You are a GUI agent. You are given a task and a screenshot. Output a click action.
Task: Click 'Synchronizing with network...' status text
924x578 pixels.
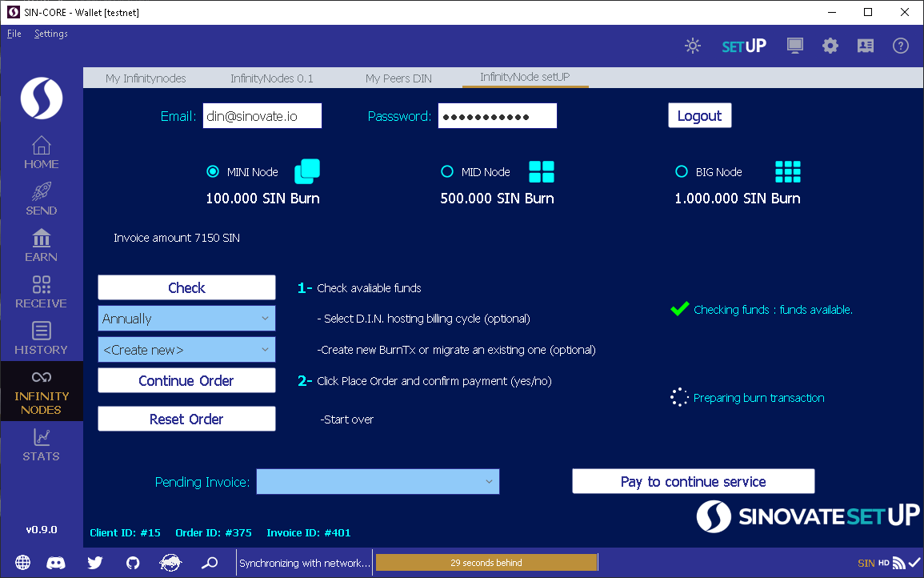[306, 564]
